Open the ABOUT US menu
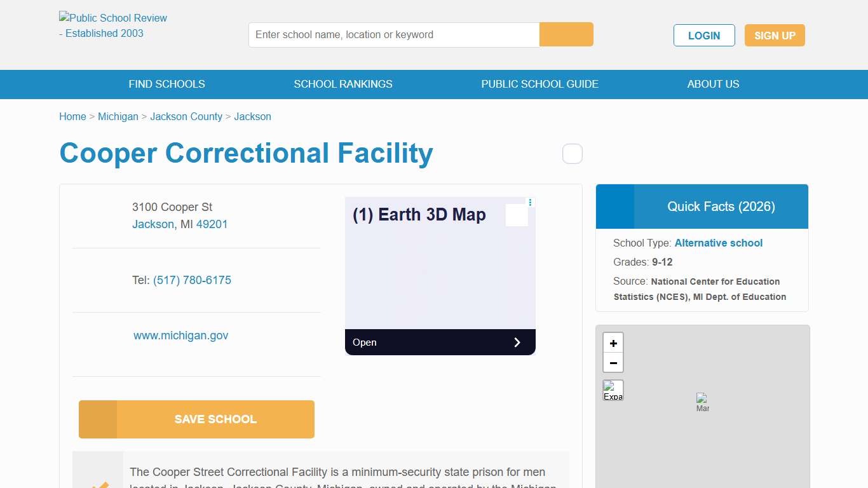The height and width of the screenshot is (488, 868). coord(713,84)
